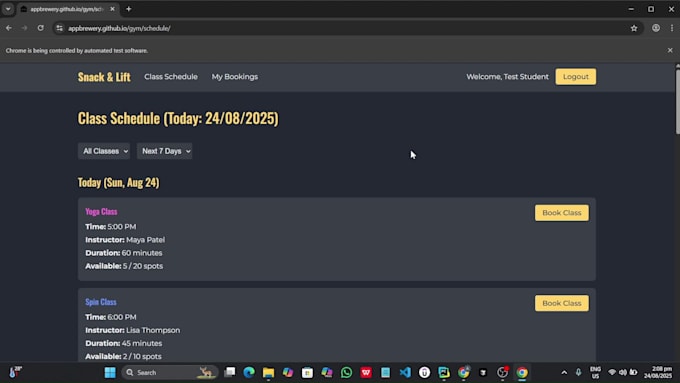This screenshot has height=383, width=680.
Task: Launch Microsoft Edge from the taskbar
Action: [249, 372]
